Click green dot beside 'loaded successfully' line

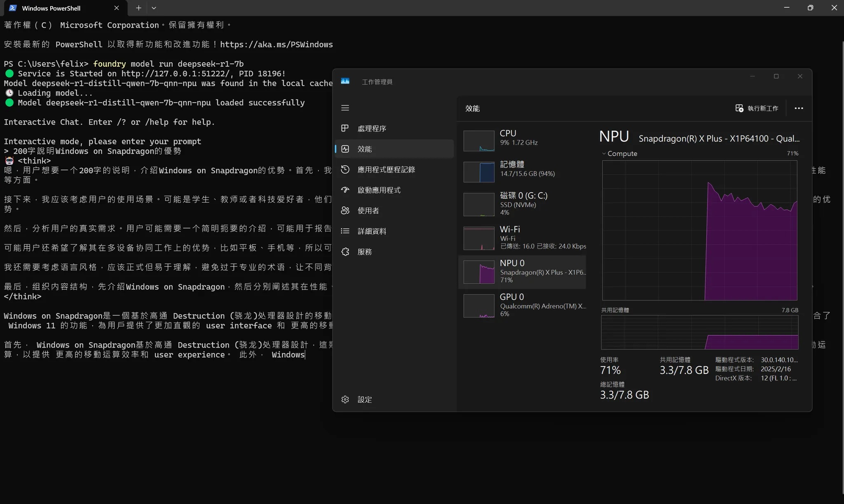9,103
